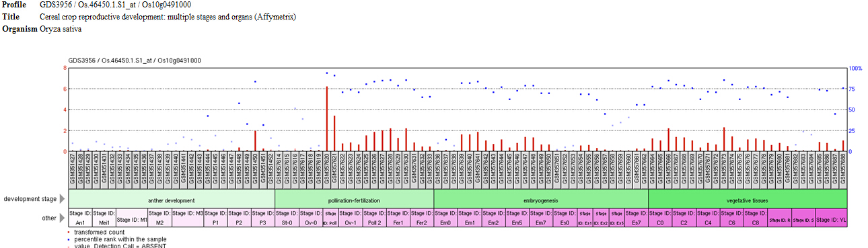Image resolution: width=868 pixels, height=248 pixels.
Task: Click the Stage ID Es0 cell
Action: pyautogui.click(x=565, y=218)
